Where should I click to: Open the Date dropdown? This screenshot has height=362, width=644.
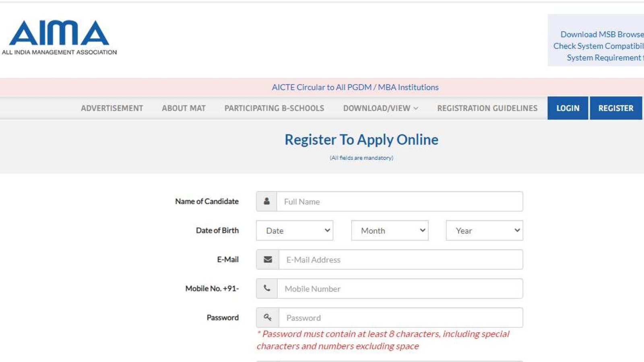pyautogui.click(x=295, y=230)
